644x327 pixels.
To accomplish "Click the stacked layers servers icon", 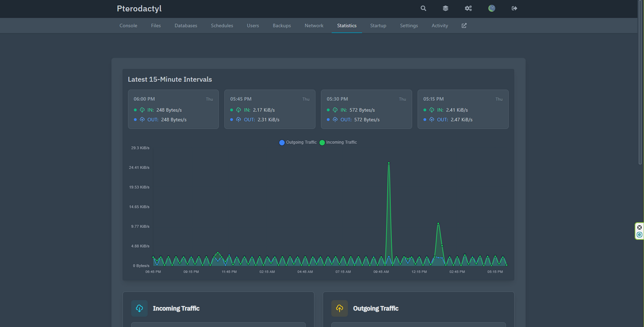I will click(x=446, y=8).
